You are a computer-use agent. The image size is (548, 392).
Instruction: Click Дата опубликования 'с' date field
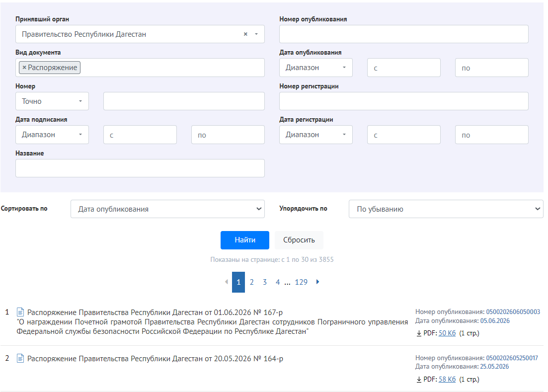(x=403, y=68)
